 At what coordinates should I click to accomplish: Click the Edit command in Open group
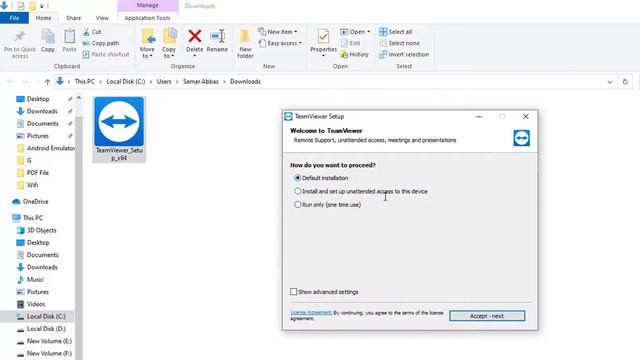coord(351,43)
